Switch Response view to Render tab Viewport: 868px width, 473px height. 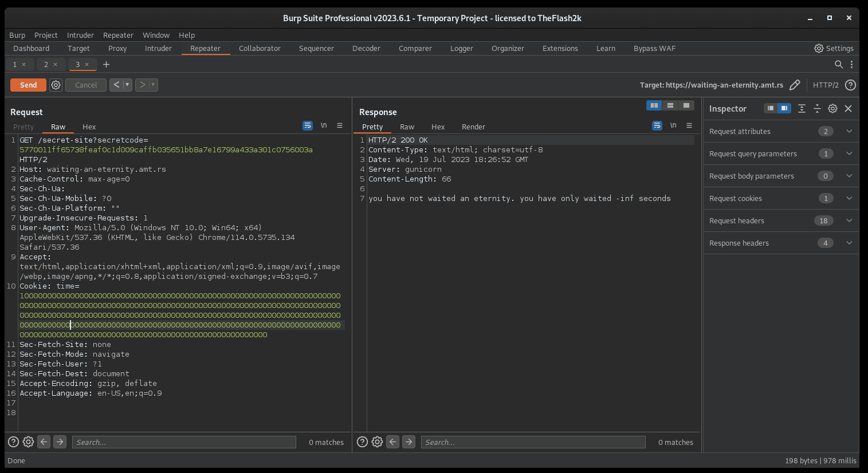coord(473,127)
